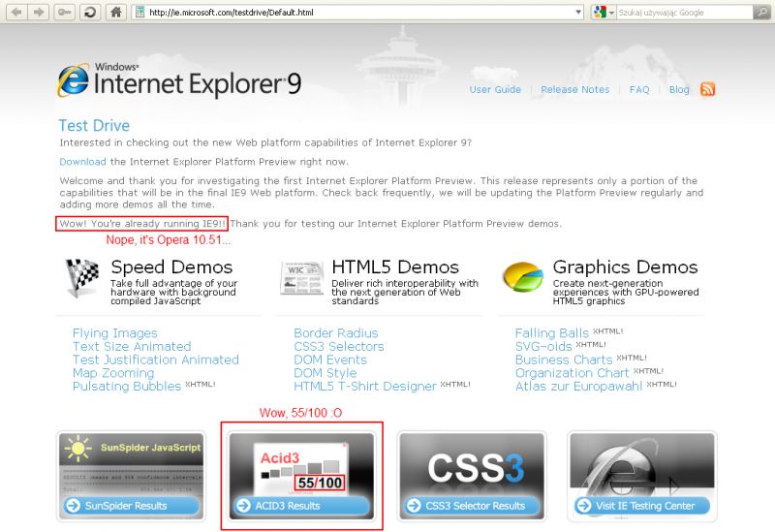The width and height of the screenshot is (775, 532).
Task: Open the Map Zooming demo
Action: [x=113, y=373]
